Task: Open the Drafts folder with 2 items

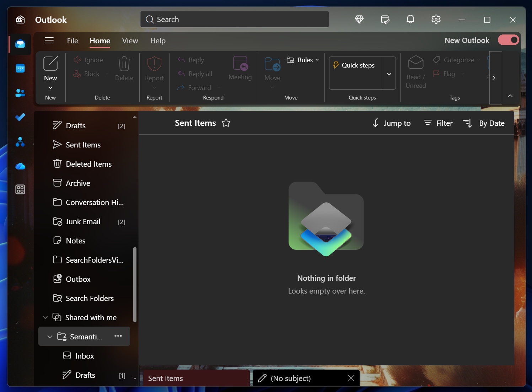Action: [85, 126]
